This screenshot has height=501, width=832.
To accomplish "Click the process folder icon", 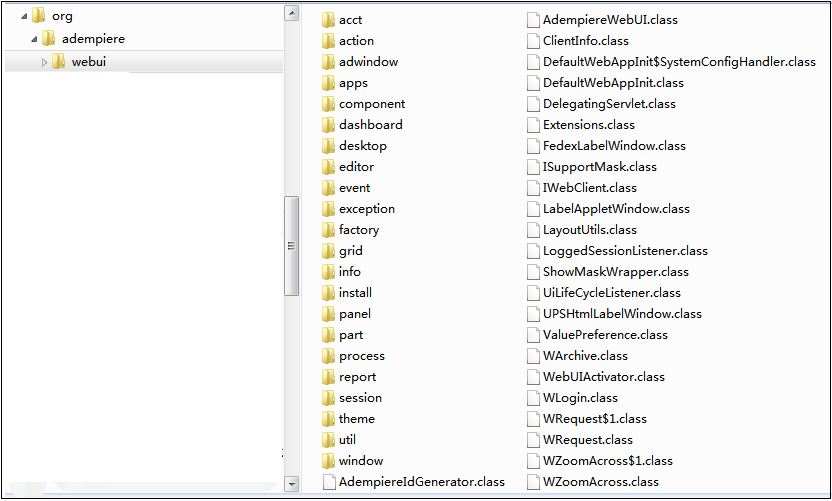I will [x=328, y=356].
